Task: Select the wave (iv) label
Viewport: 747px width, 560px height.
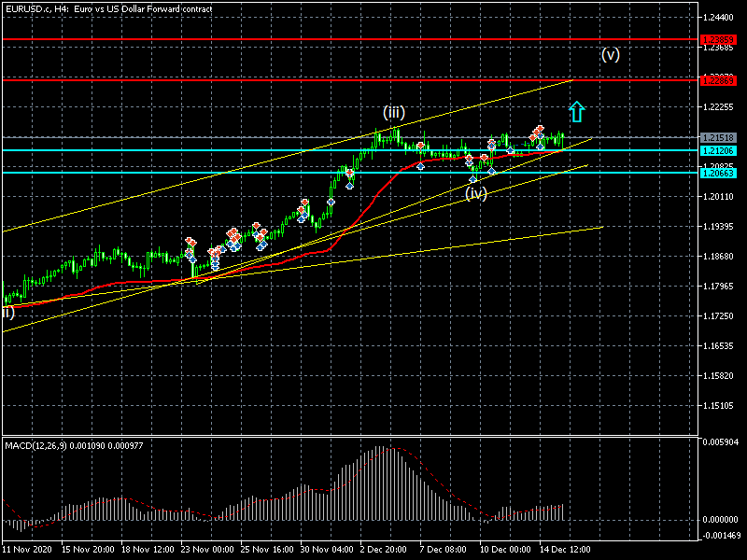Action: coord(476,193)
